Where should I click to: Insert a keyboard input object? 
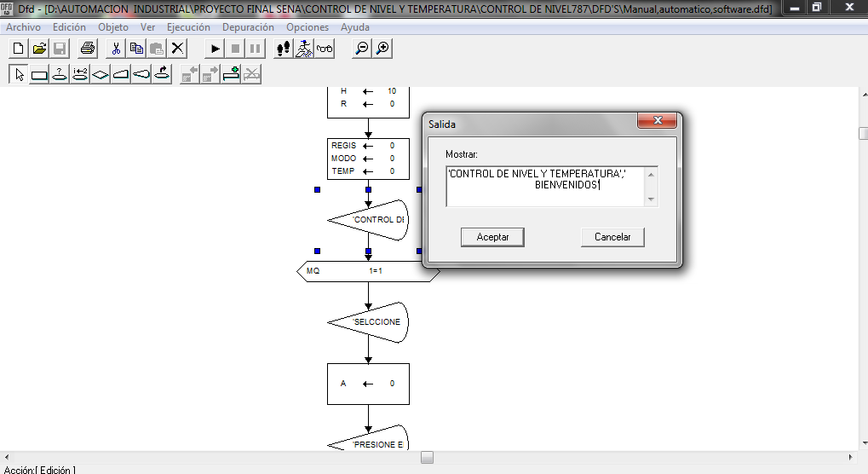coord(121,74)
